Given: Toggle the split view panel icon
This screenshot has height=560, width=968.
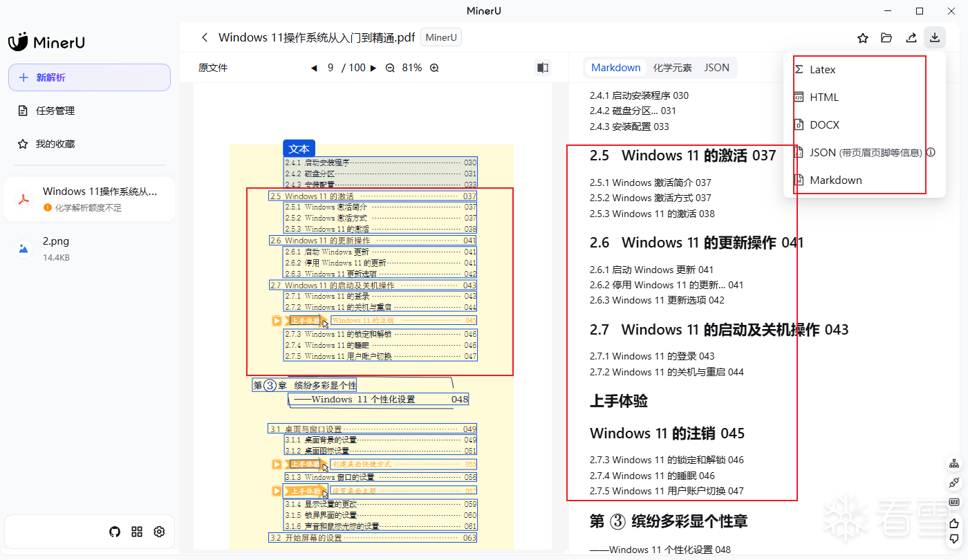Looking at the screenshot, I should pyautogui.click(x=543, y=68).
